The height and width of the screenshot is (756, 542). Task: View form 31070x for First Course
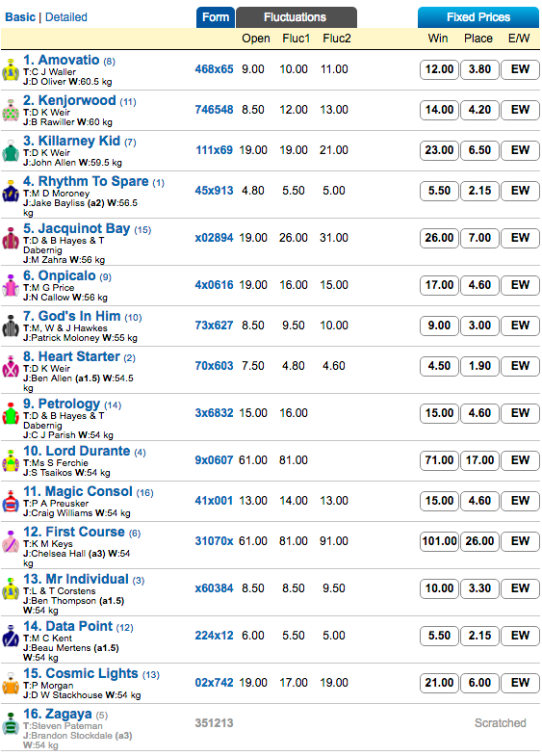click(x=214, y=541)
